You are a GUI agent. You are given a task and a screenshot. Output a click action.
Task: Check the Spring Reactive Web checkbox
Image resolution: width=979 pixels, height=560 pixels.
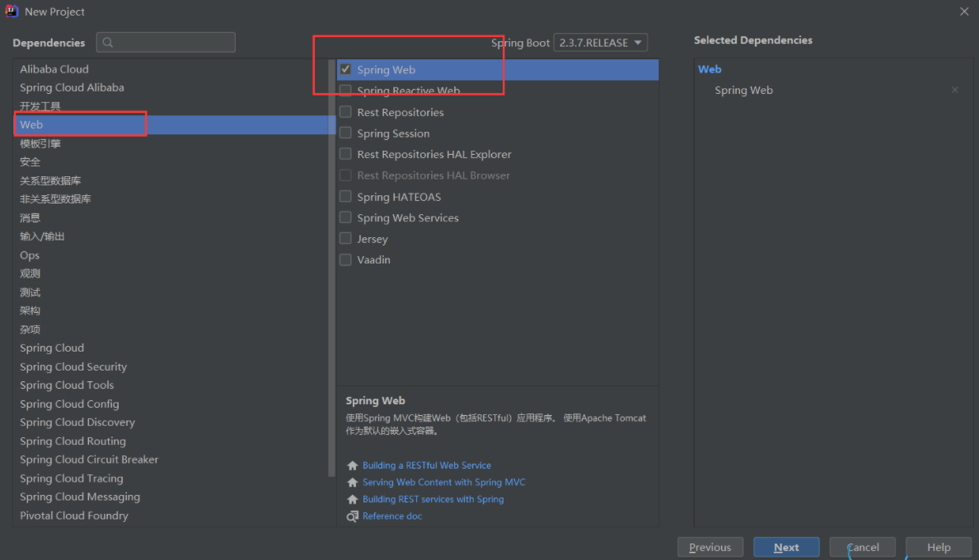(x=345, y=91)
